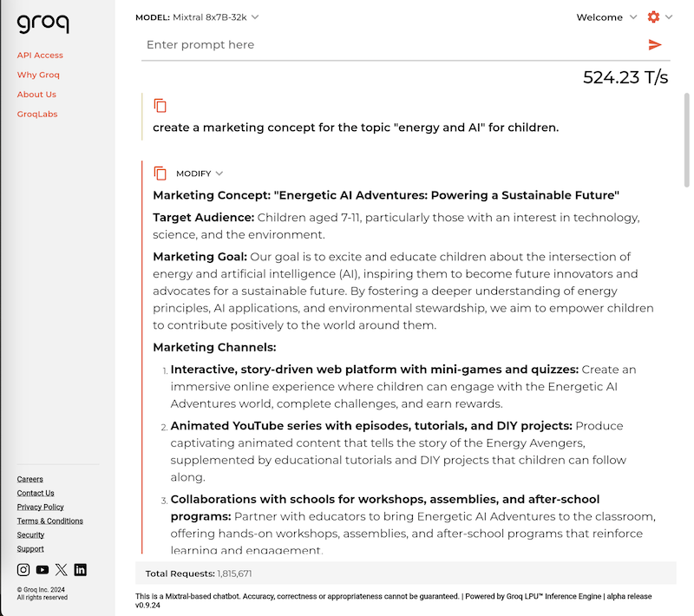The image size is (694, 616).
Task: Open the Welcome dropdown menu
Action: click(x=606, y=17)
